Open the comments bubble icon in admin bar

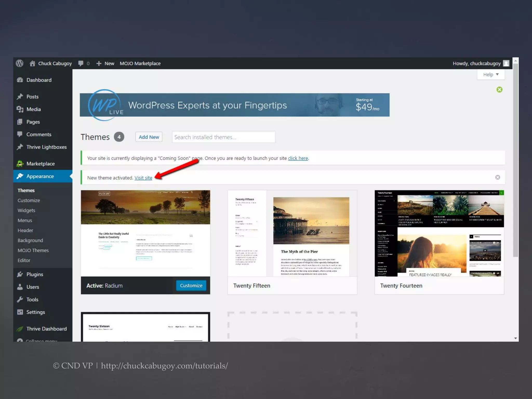coord(81,63)
